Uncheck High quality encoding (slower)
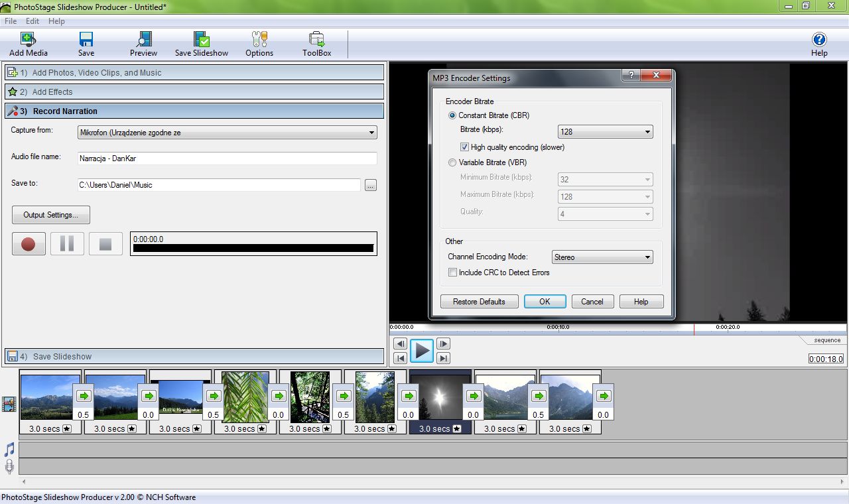Screen dimensions: 849x504 point(464,147)
